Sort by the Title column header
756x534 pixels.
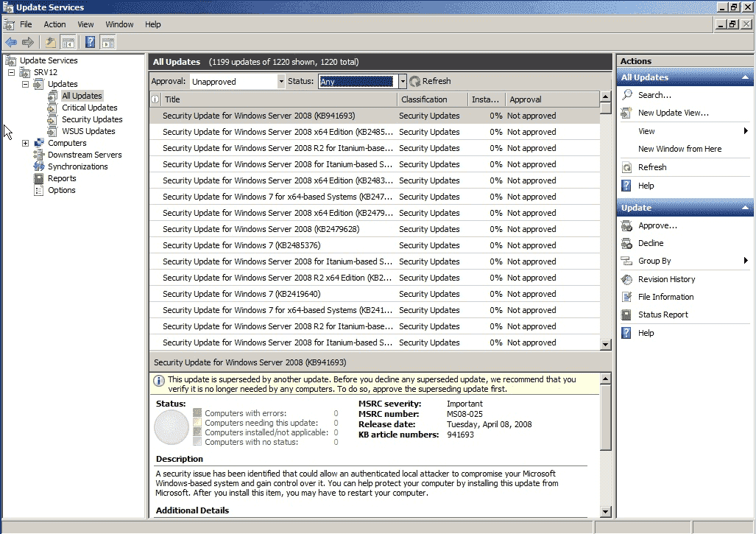point(279,99)
